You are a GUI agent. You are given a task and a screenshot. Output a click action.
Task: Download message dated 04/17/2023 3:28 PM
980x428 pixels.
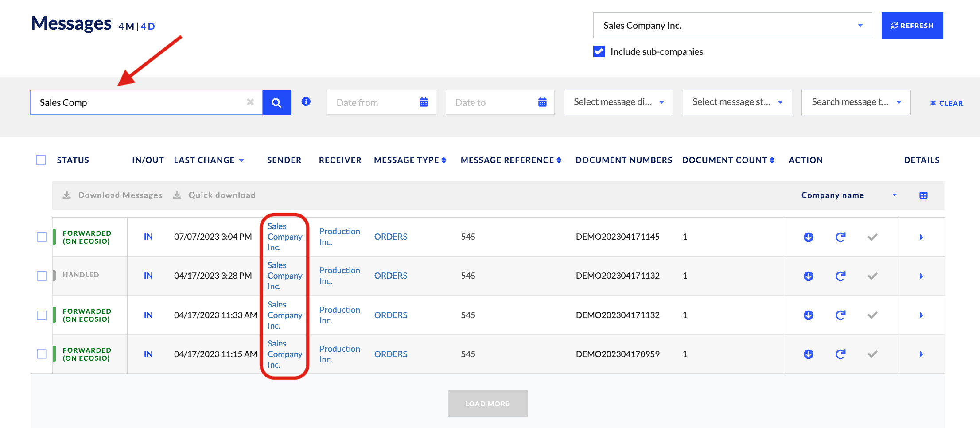[x=809, y=276]
